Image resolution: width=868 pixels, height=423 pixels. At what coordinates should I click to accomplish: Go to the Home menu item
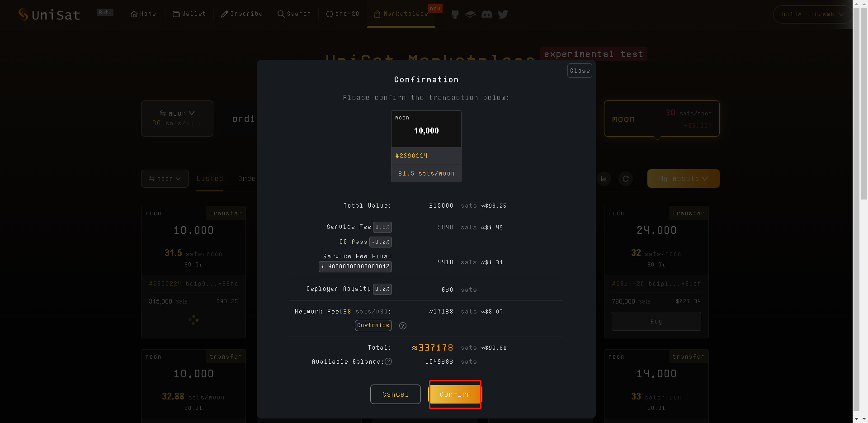coord(143,14)
